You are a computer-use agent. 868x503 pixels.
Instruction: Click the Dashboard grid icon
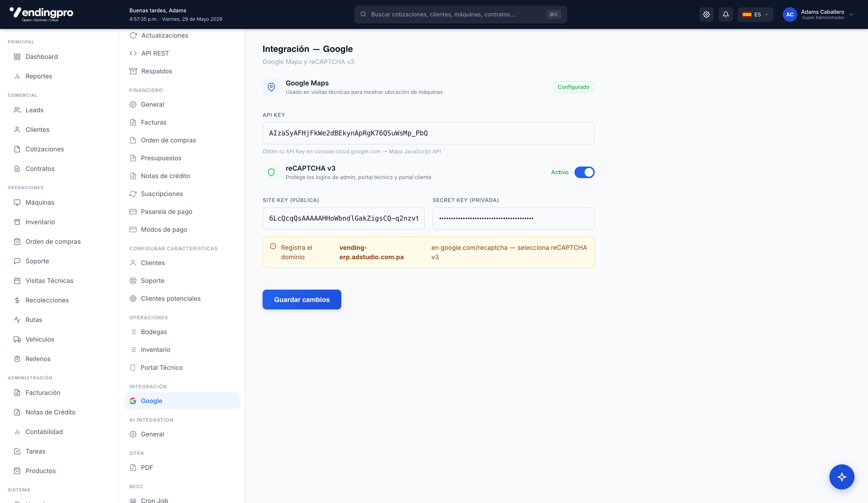coord(17,56)
